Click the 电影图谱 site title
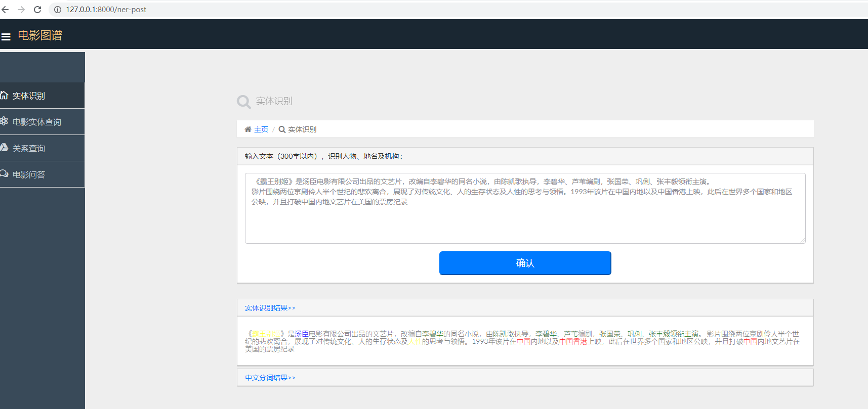This screenshot has height=409, width=868. 40,35
